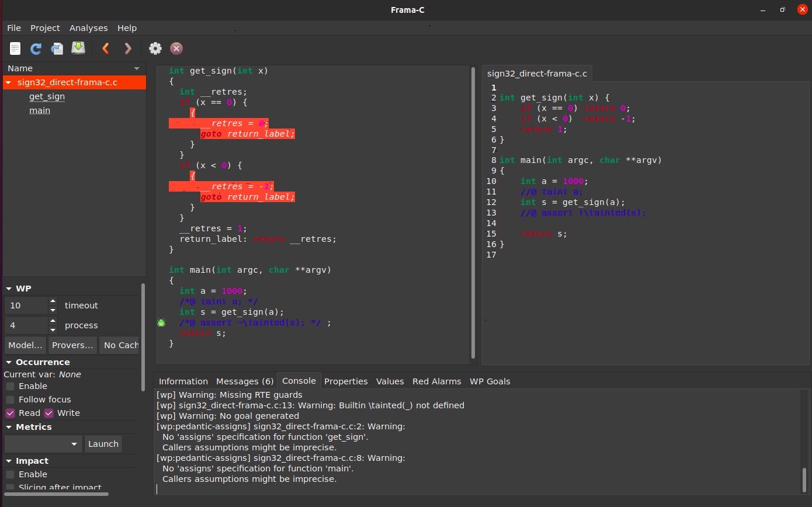Open the Metrics combo box
The height and width of the screenshot is (507, 812).
click(x=43, y=444)
